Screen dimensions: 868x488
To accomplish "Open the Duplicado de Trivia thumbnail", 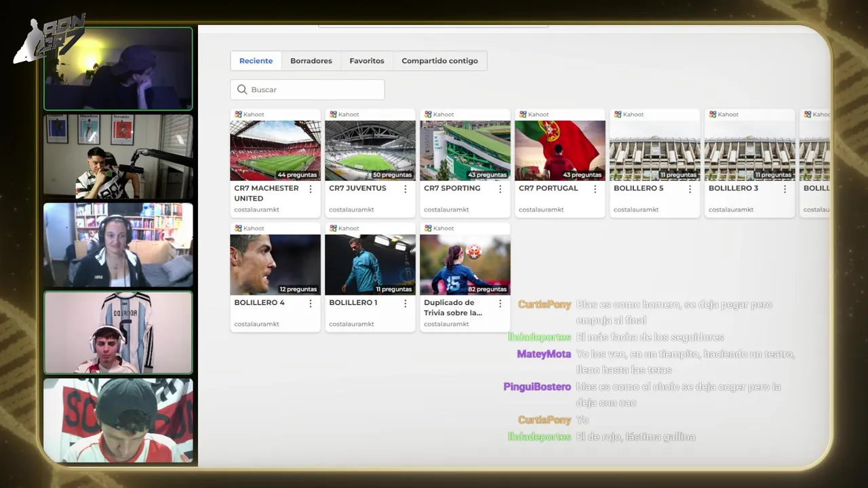I will tap(465, 264).
